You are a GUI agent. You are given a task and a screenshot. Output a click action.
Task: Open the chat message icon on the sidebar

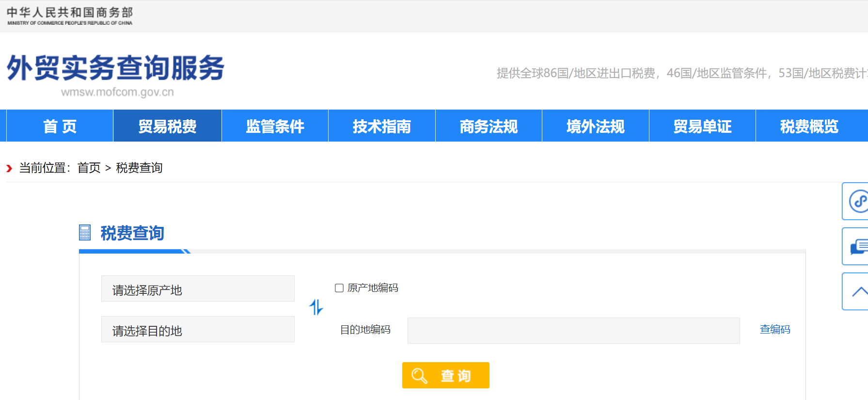pos(858,246)
